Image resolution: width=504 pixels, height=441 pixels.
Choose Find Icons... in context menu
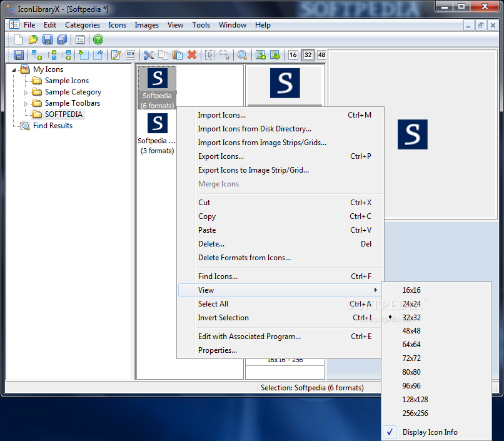pos(281,276)
